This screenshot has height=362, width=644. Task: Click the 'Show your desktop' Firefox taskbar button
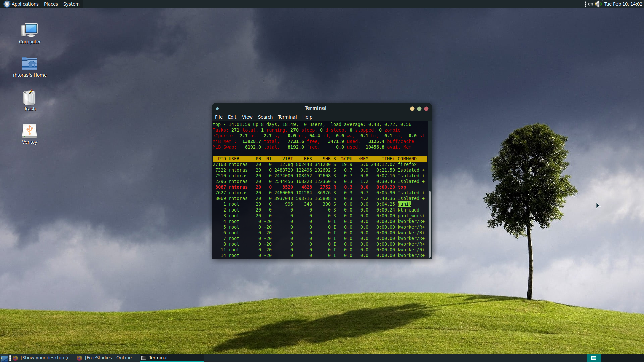(x=44, y=358)
